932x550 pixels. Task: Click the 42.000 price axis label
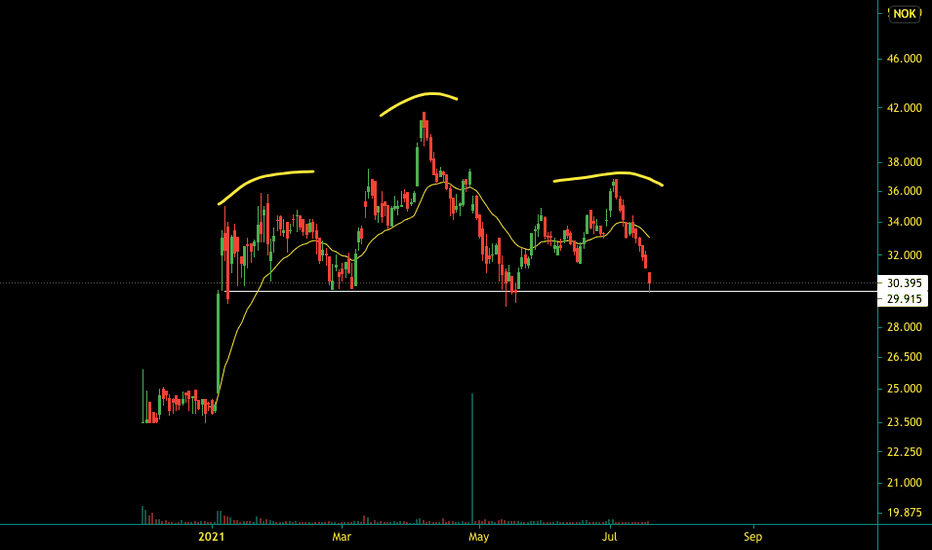(904, 108)
